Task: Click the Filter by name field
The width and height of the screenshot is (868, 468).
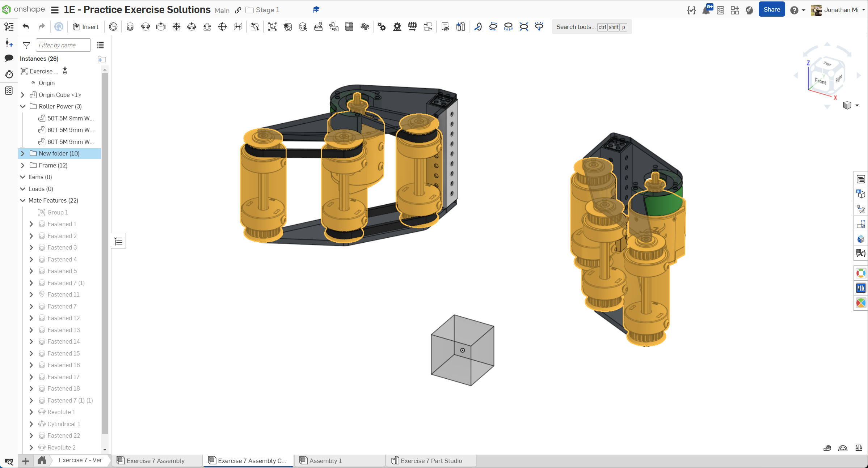Action: coord(63,45)
